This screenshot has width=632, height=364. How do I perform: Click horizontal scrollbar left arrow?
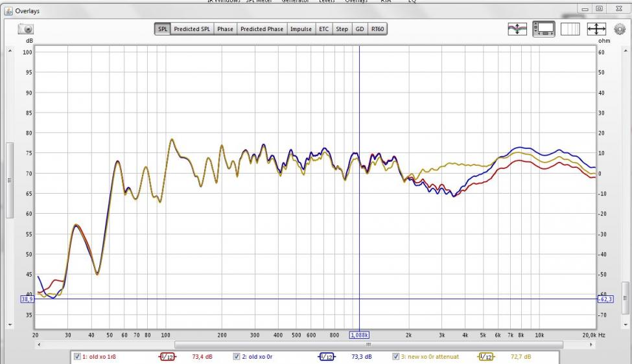pyautogui.click(x=39, y=345)
